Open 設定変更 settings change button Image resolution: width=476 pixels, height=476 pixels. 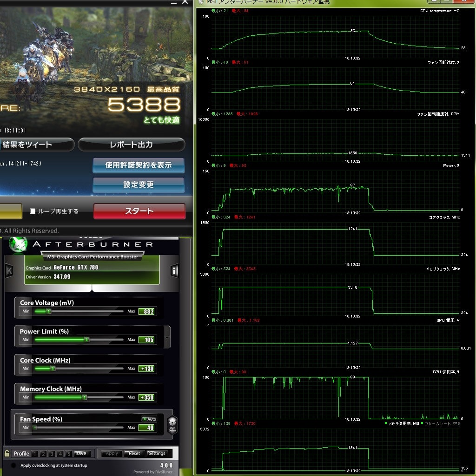(139, 185)
